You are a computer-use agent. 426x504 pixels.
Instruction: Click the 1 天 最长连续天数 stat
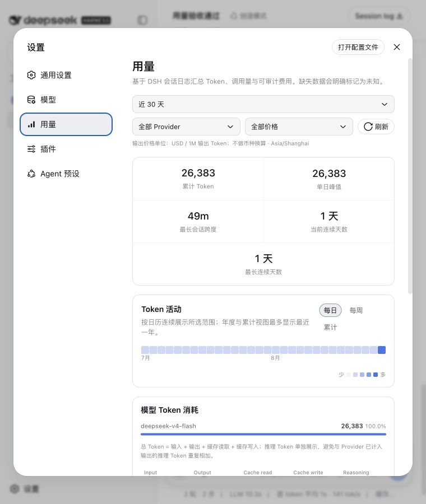coord(263,264)
